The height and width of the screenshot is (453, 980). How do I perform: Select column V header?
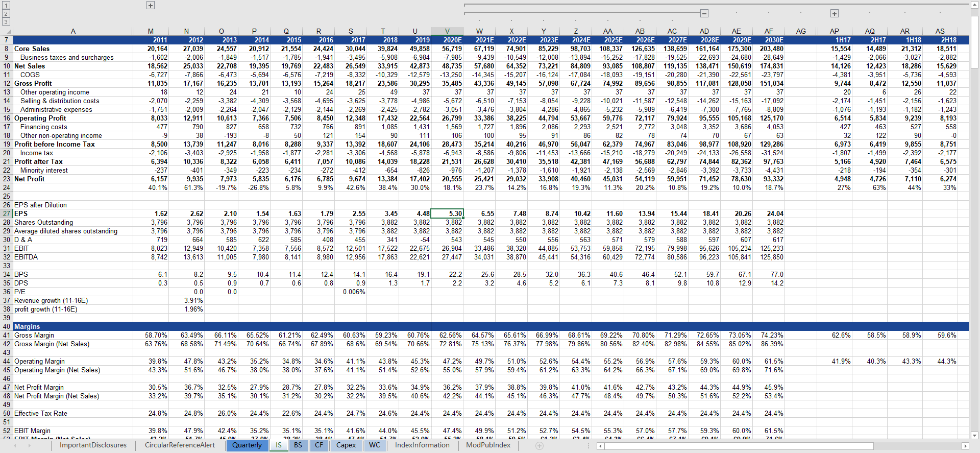tap(447, 31)
